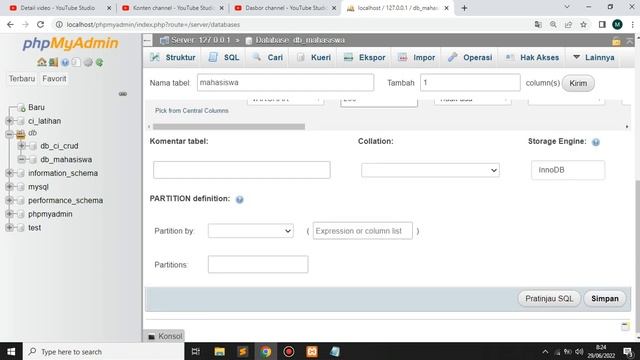Open File Explorer from taskbar
The image size is (640, 360).
[x=220, y=351]
